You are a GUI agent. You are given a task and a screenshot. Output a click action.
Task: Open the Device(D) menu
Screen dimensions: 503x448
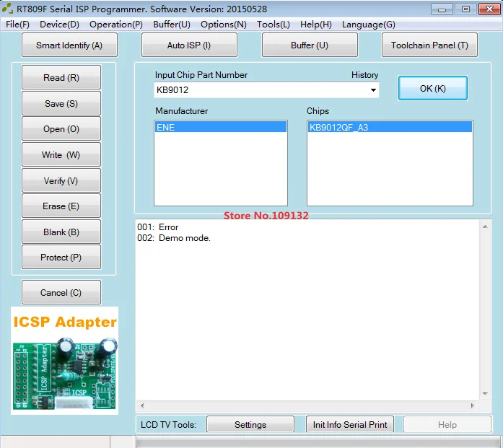pos(59,25)
